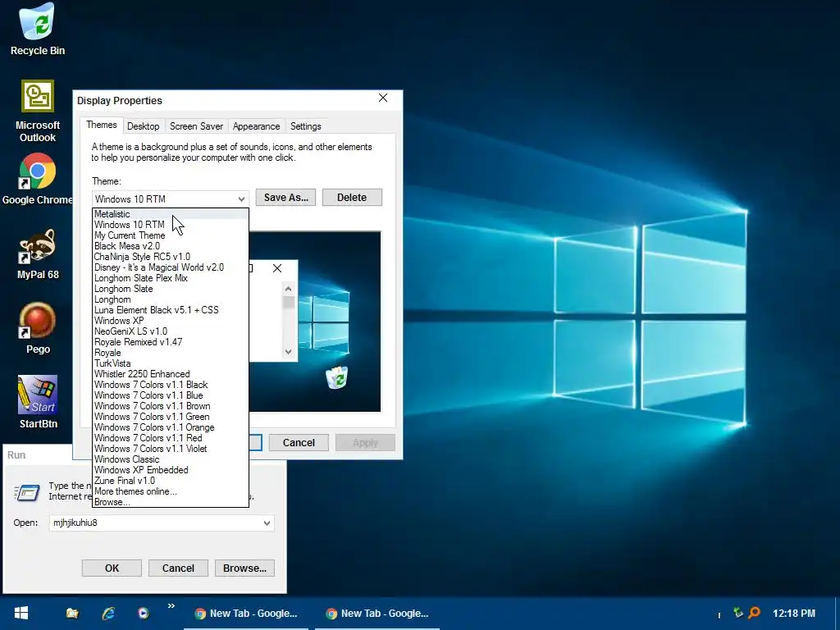Expand quick launch overflow chevron

(x=171, y=606)
